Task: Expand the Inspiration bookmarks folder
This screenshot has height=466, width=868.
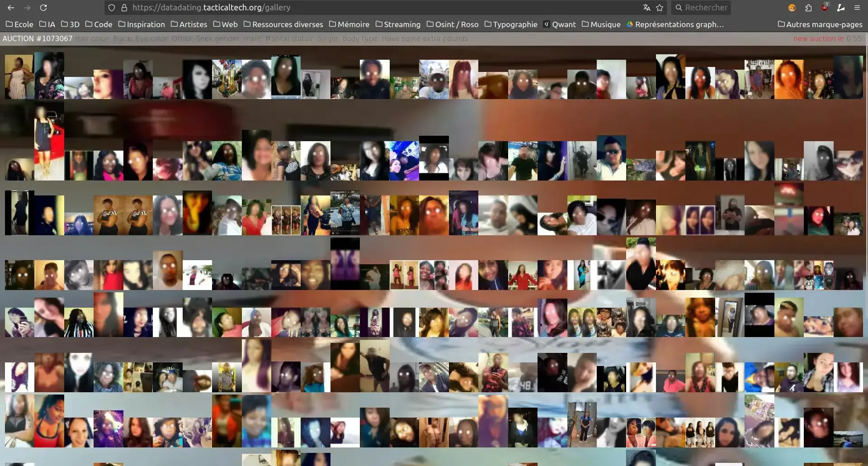Action: (142, 24)
